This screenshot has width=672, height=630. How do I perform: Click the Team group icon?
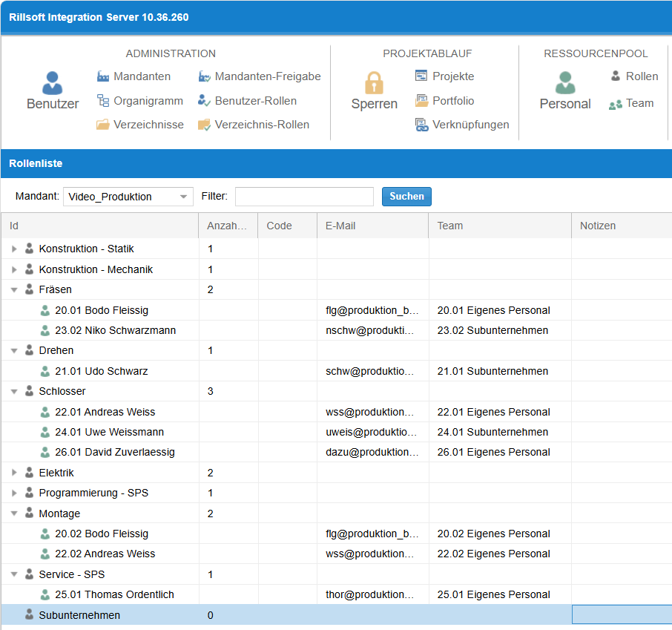coord(616,104)
